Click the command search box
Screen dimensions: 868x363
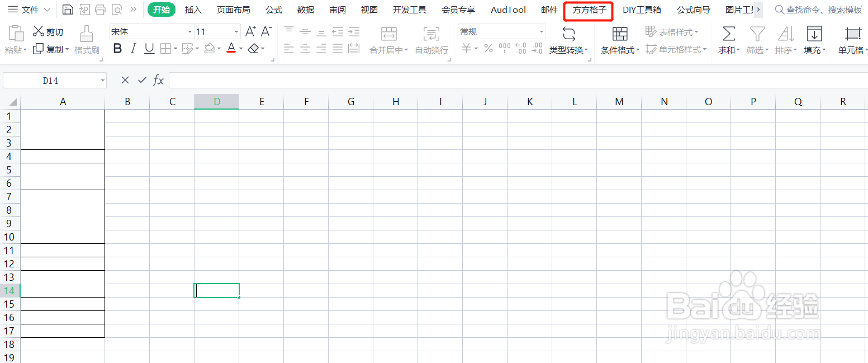coord(819,10)
